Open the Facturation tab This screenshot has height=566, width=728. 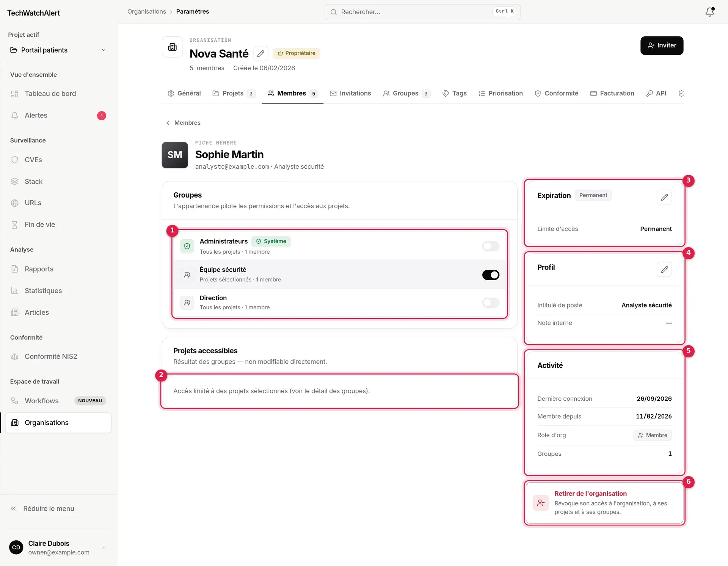click(612, 93)
